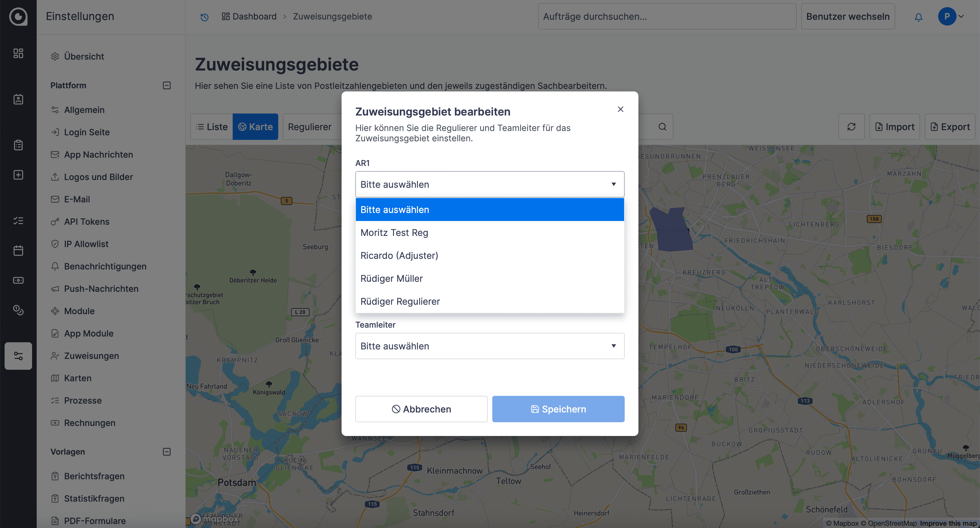This screenshot has height=528, width=980.
Task: Close the Zuweisungsgebiet bearbeiten dialog
Action: [x=620, y=109]
